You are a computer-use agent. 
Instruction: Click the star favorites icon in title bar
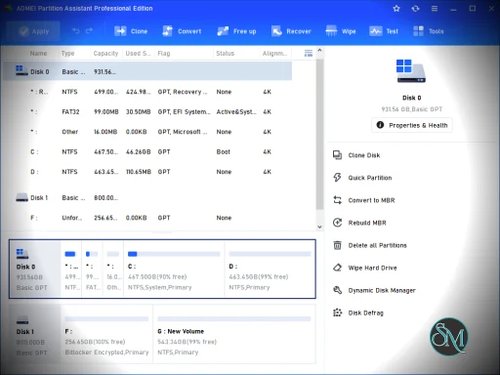[x=396, y=8]
